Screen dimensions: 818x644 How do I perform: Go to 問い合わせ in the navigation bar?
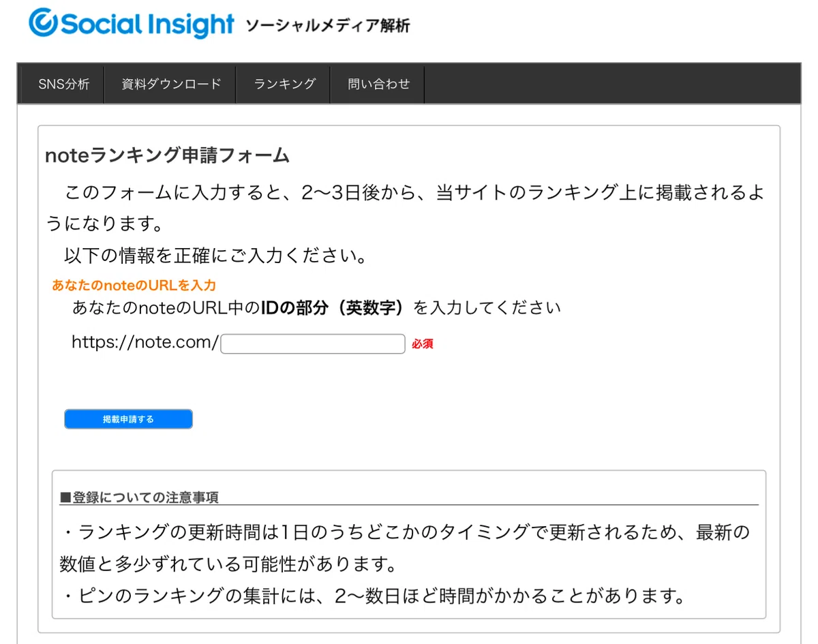pos(379,85)
